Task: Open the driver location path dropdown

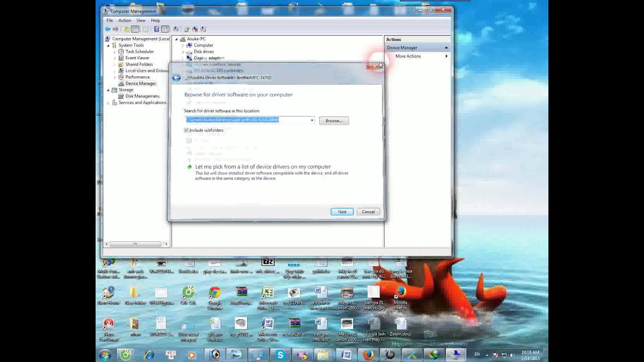Action: [312, 120]
